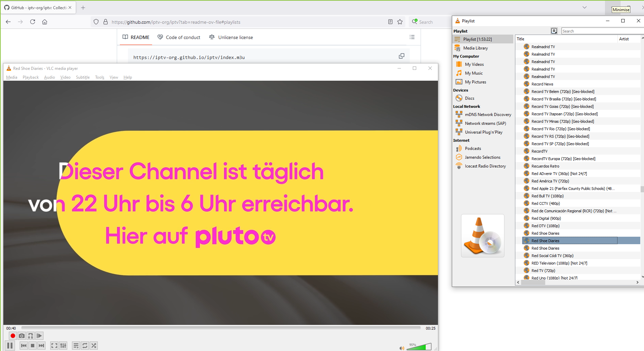Toggle fullscreen video mode

(x=54, y=346)
